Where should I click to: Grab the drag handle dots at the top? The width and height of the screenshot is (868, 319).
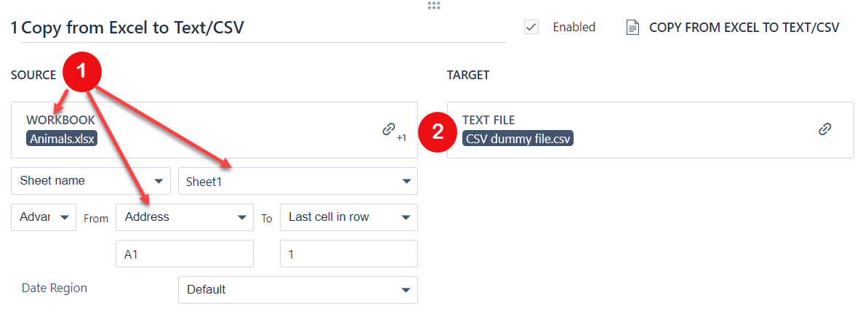434,6
